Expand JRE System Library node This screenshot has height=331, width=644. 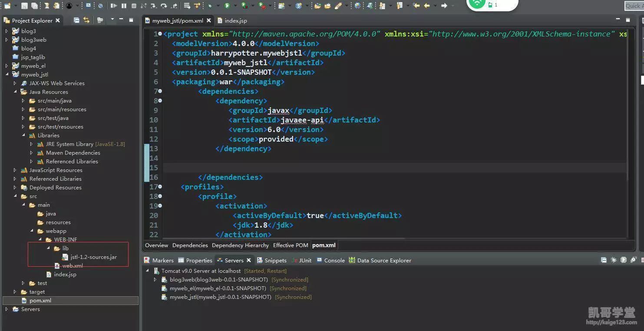[31, 144]
